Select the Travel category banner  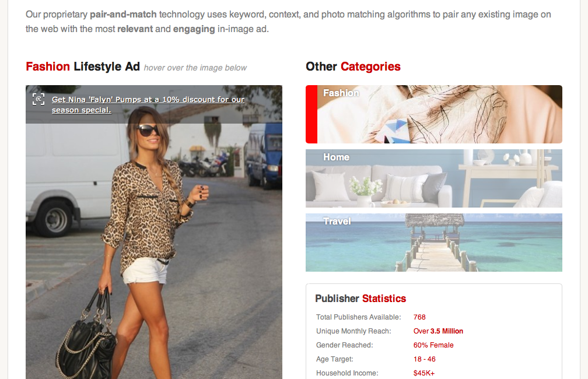click(x=434, y=243)
